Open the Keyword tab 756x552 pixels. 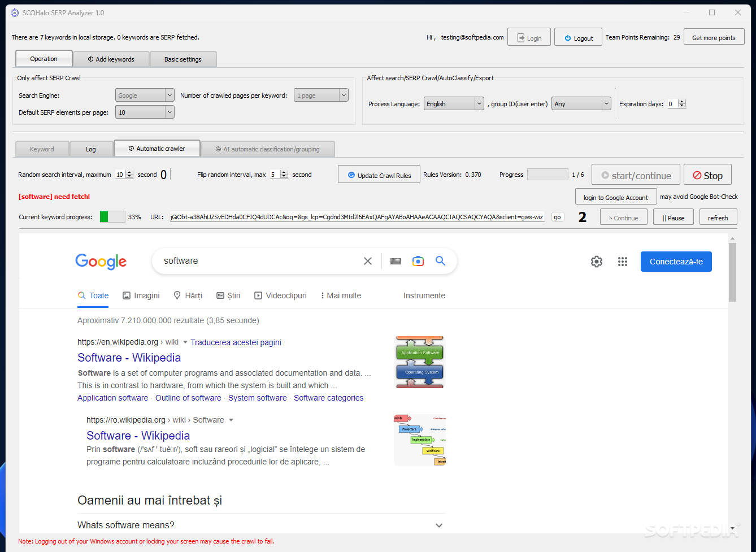[x=42, y=149]
